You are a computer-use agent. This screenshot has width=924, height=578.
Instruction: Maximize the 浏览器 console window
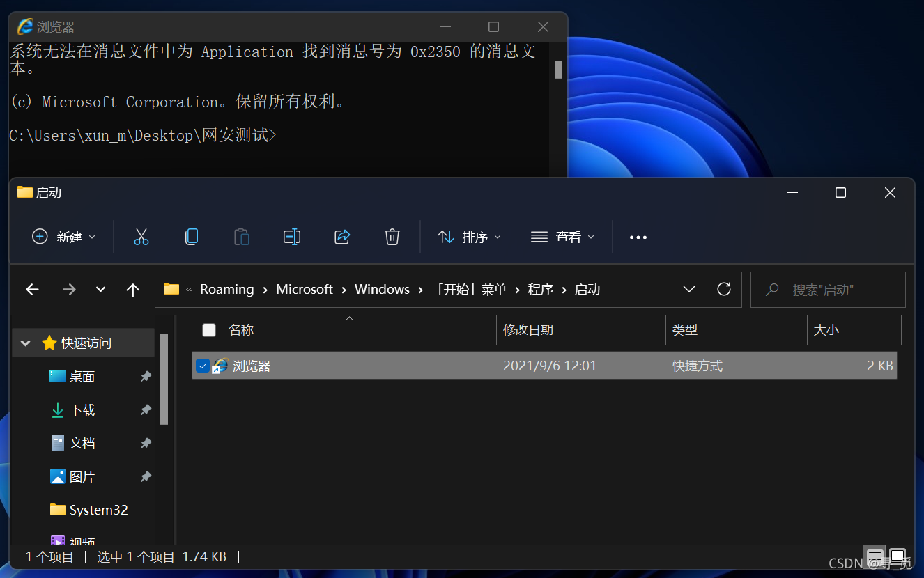(494, 26)
